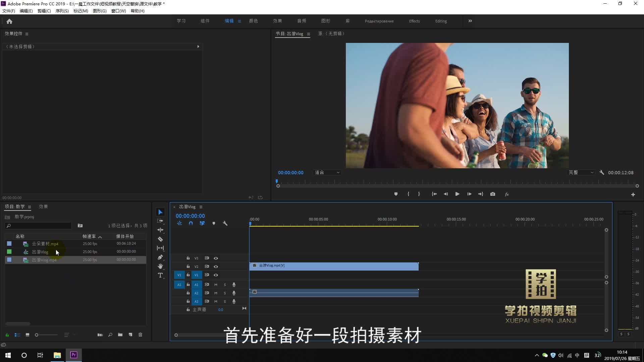This screenshot has width=644, height=362.
Task: Select the Pen tool
Action: click(x=160, y=257)
